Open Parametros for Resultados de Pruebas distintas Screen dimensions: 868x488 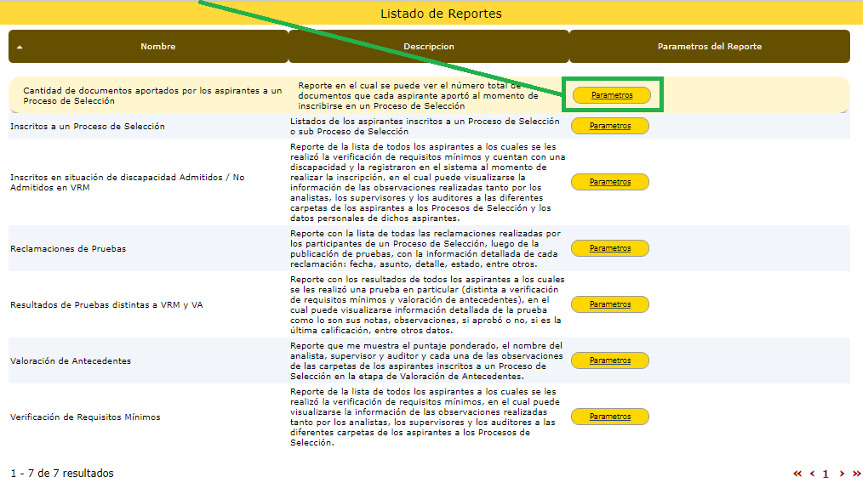point(610,304)
